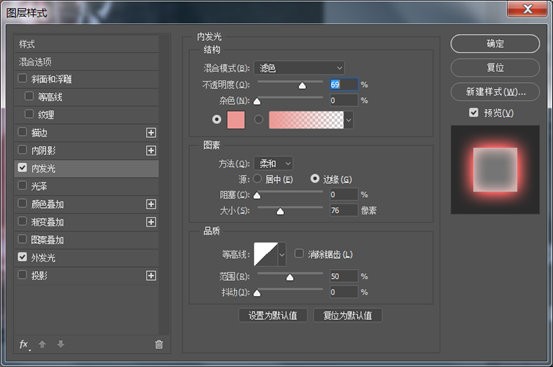Enable the 纹理 checkbox
The width and height of the screenshot is (553, 367).
[29, 114]
